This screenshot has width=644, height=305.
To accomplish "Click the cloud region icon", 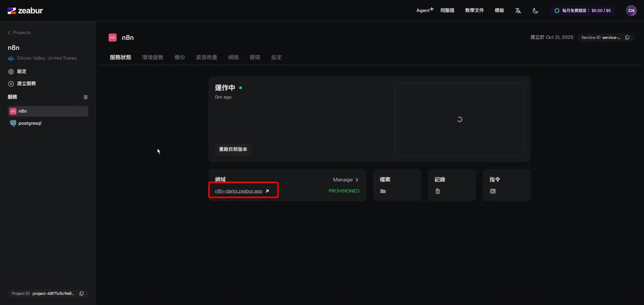I will pos(11,58).
